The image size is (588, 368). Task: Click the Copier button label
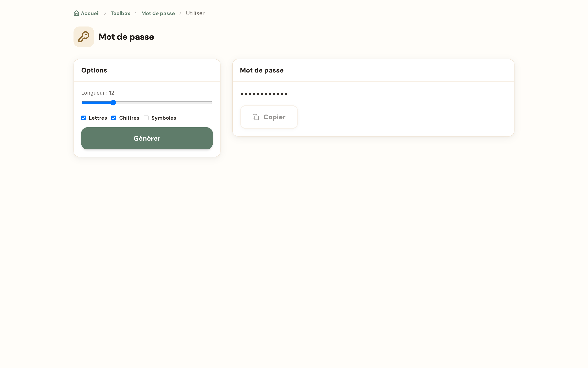point(274,117)
